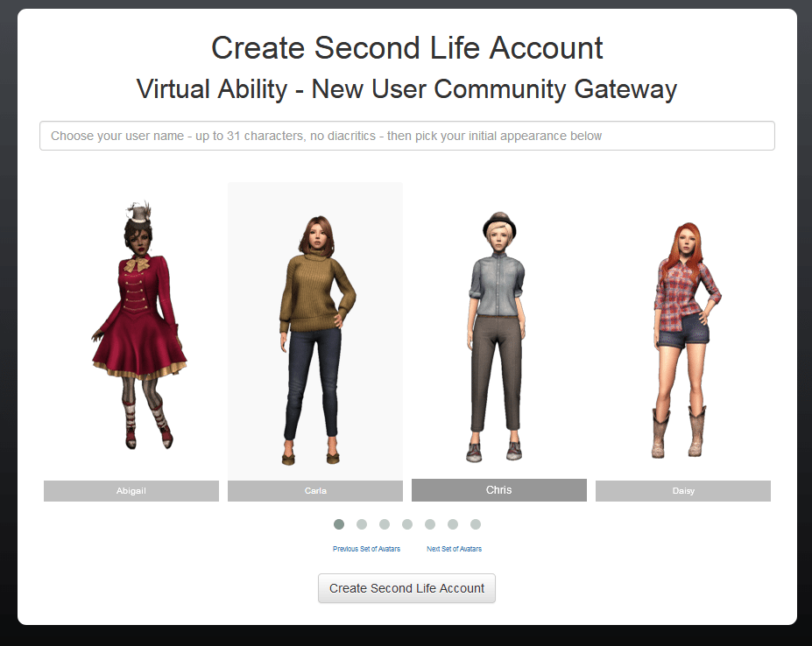Choose the Chris name button
The width and height of the screenshot is (812, 646).
[499, 490]
